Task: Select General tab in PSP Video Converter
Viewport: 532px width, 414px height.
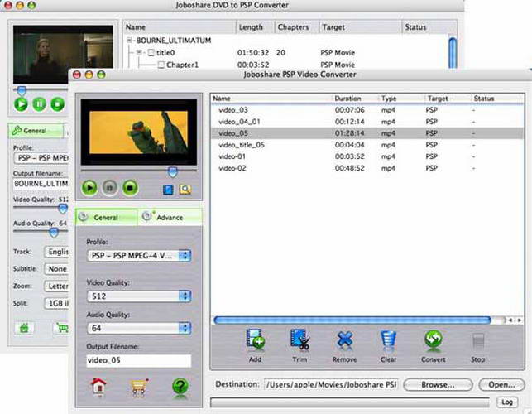Action: tap(106, 218)
